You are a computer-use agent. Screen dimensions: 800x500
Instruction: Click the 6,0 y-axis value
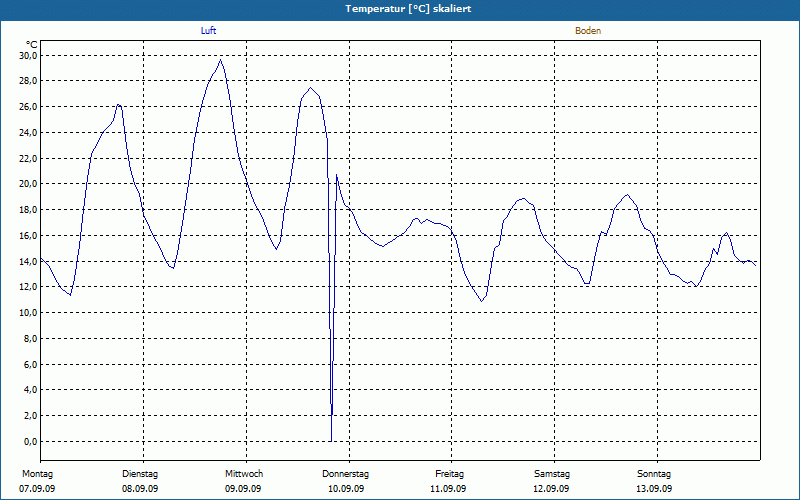pos(32,364)
